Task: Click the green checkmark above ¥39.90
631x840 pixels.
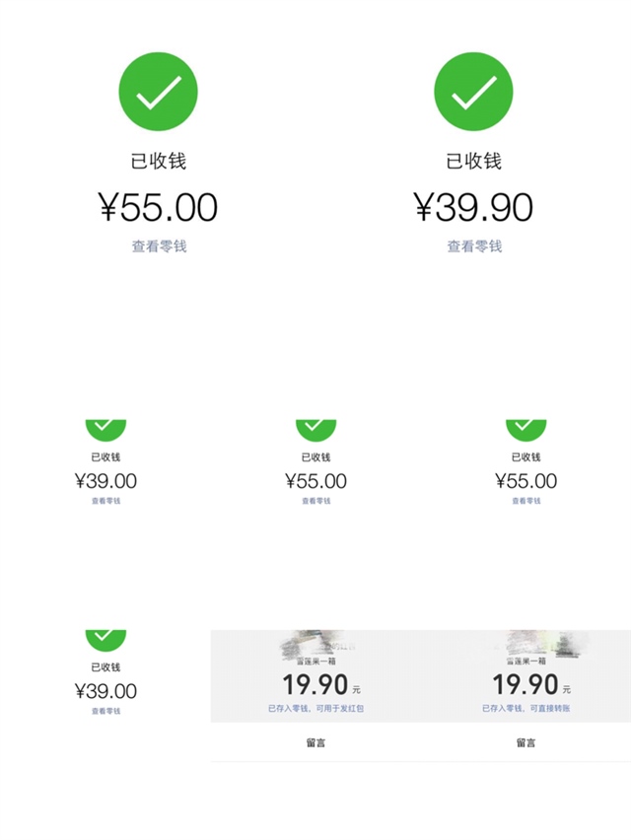Action: click(x=473, y=92)
